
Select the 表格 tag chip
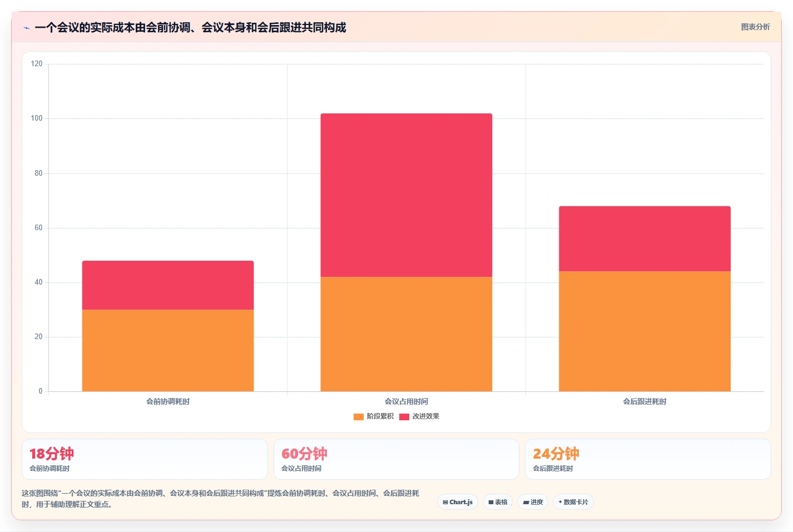coord(498,502)
